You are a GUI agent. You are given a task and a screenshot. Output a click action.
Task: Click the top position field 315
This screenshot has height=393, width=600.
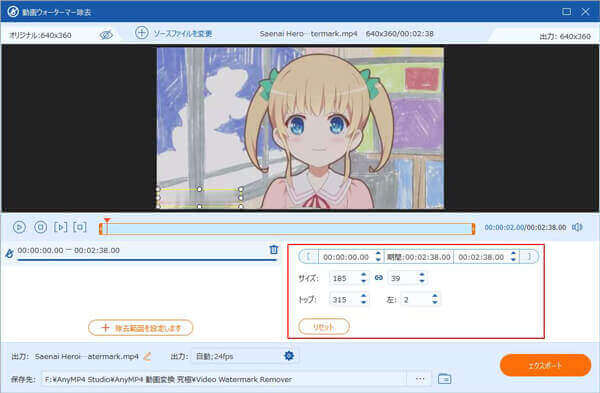coord(344,300)
